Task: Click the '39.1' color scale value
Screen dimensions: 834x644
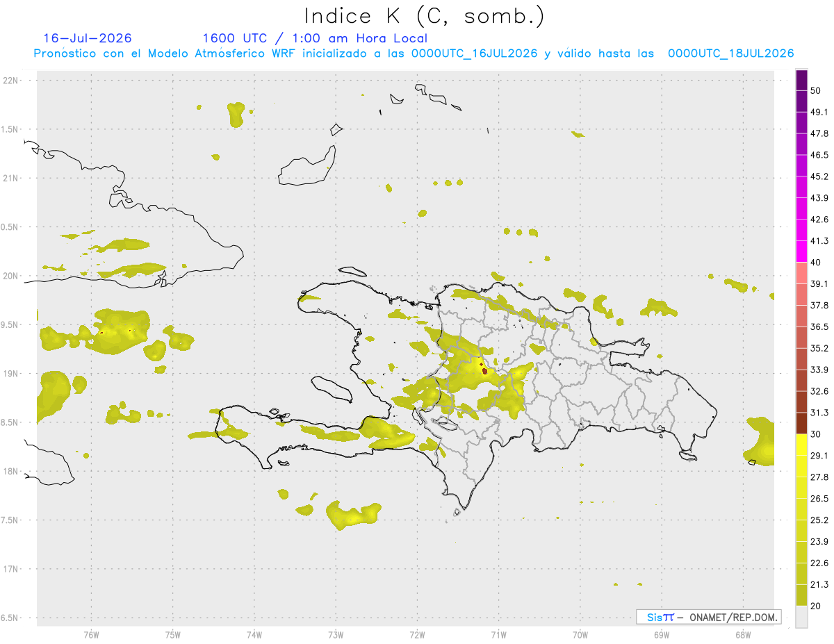Action: click(819, 283)
